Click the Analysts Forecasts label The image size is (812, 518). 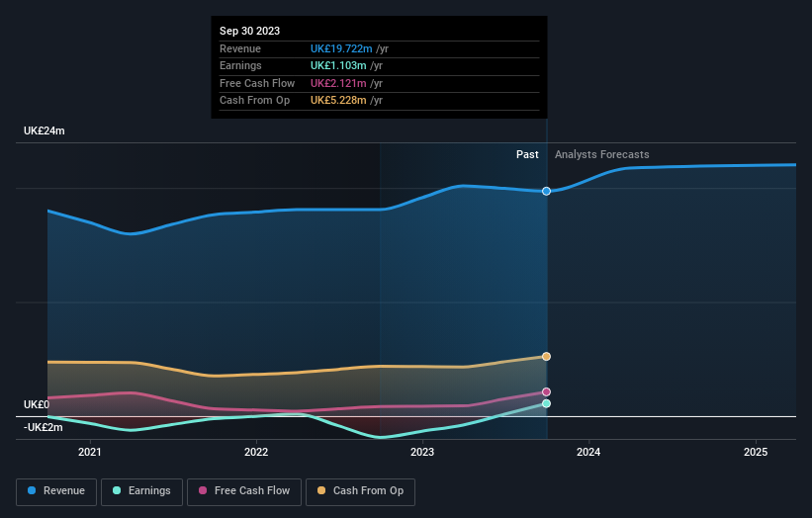coord(601,155)
